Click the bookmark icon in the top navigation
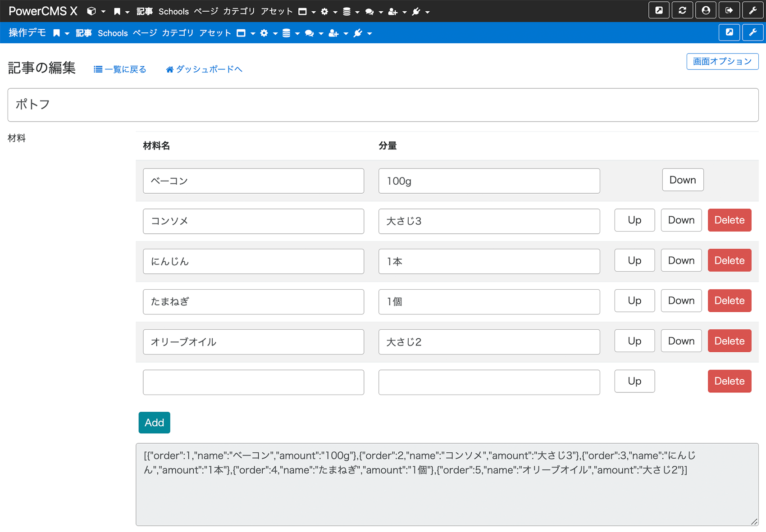 116,11
